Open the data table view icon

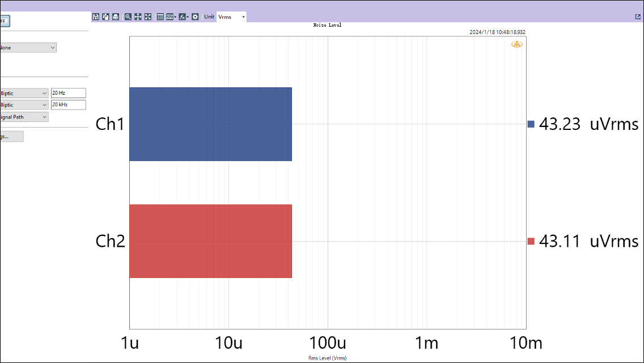pos(160,17)
